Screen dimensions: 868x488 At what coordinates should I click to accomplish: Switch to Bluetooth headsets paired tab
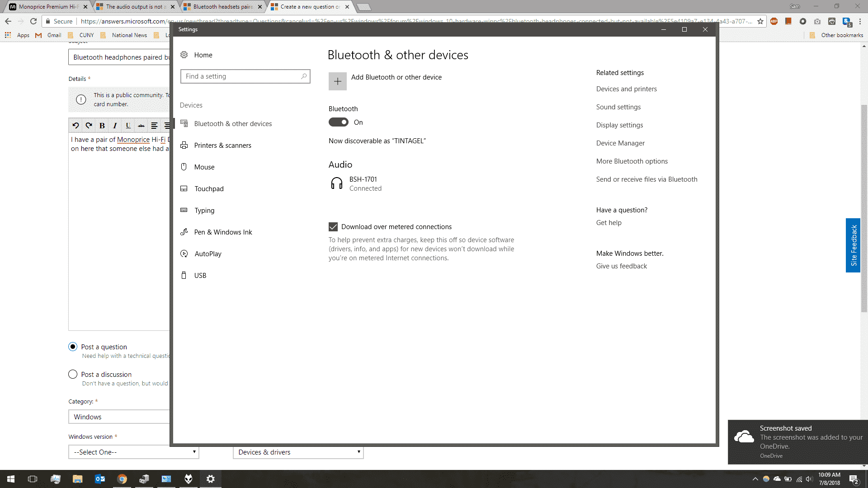(x=222, y=7)
